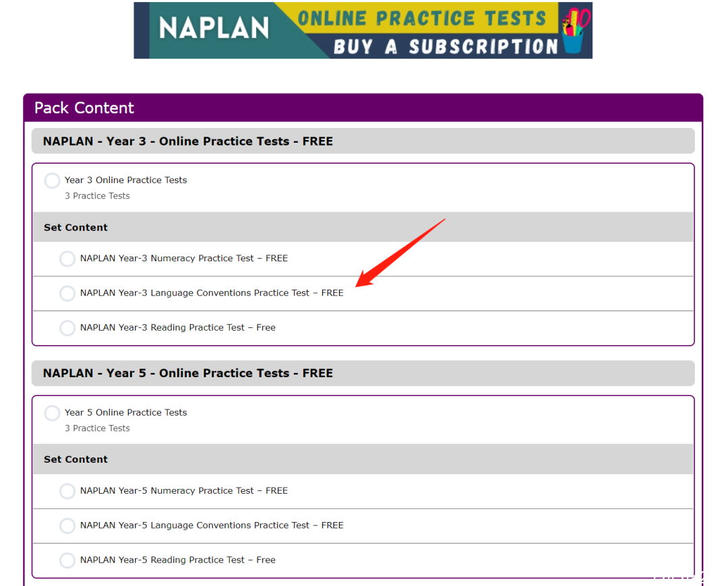Select Year-3 Language Conventions Practice Test radio
Viewport: 728px width, 586px height.
point(67,293)
